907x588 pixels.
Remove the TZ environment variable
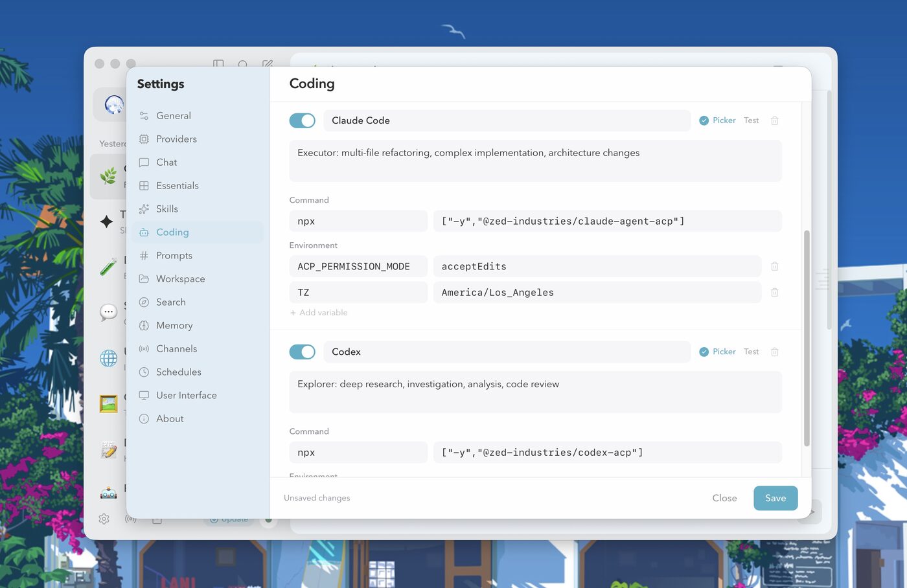pos(774,292)
